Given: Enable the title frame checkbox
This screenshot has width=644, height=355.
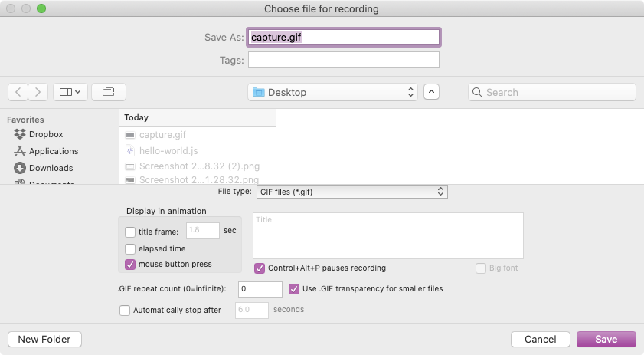Looking at the screenshot, I should coord(130,232).
